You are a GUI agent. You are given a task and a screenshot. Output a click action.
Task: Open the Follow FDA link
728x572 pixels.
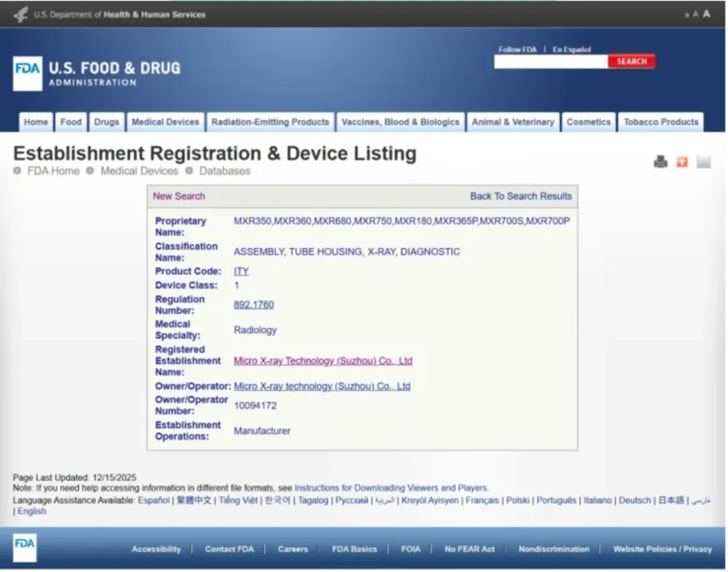[x=517, y=49]
